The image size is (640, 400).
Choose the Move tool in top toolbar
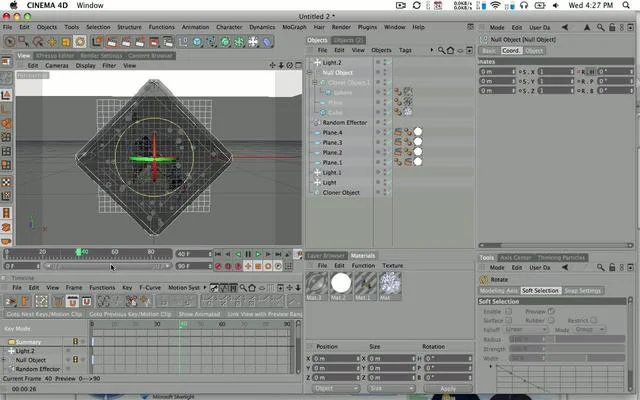(x=52, y=42)
